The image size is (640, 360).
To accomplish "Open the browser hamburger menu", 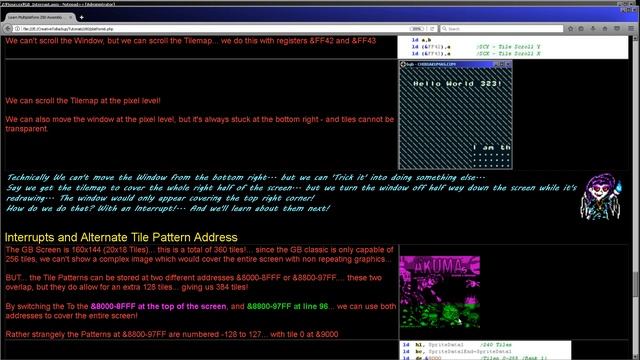I will coord(631,29).
